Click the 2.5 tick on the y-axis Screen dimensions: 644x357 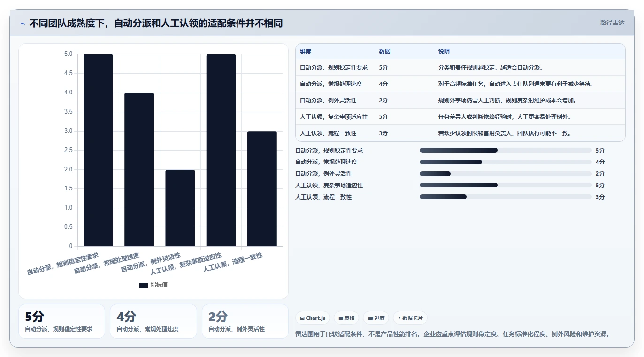(68, 150)
